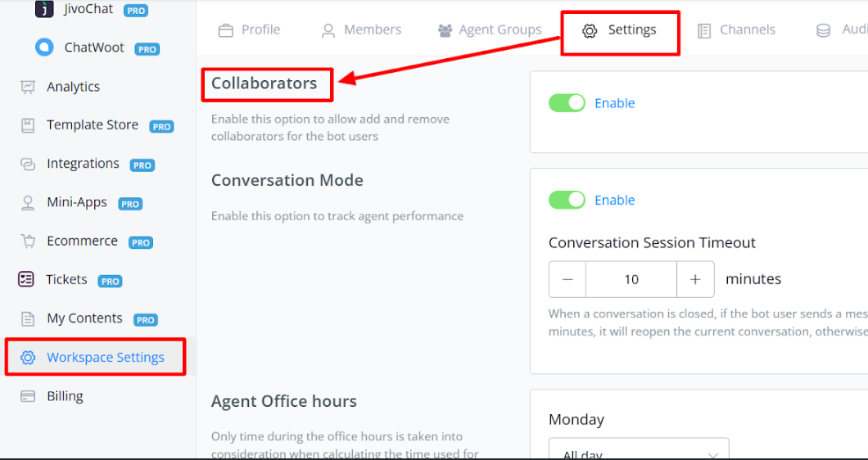Open My Contents in the sidebar
Screen dimensions: 868x460
[84, 318]
